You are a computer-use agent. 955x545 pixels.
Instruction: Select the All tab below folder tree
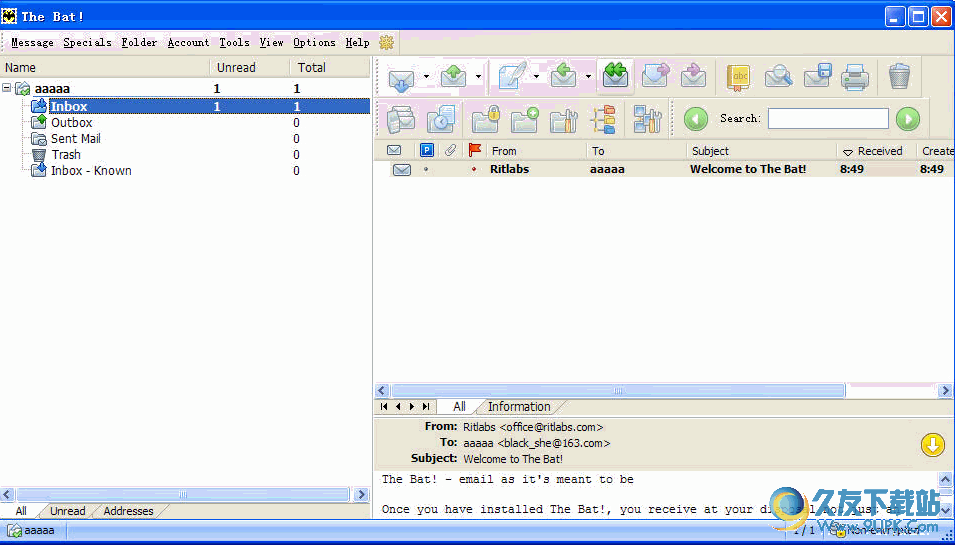pos(21,511)
